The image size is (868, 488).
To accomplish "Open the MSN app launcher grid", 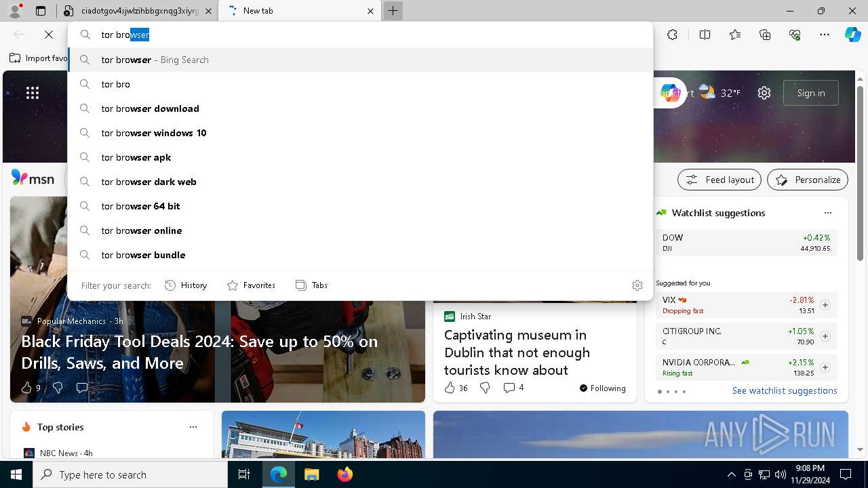I will pyautogui.click(x=33, y=93).
